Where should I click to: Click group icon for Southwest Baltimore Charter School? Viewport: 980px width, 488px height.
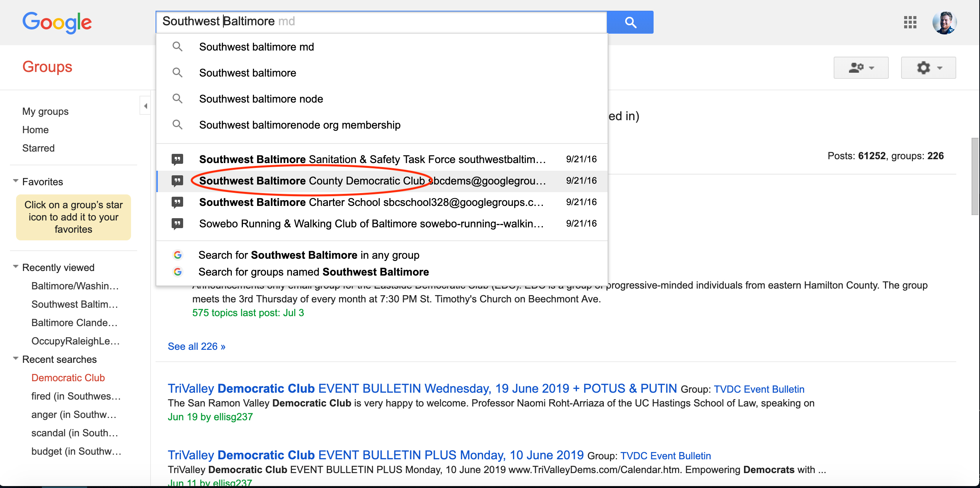pos(177,202)
